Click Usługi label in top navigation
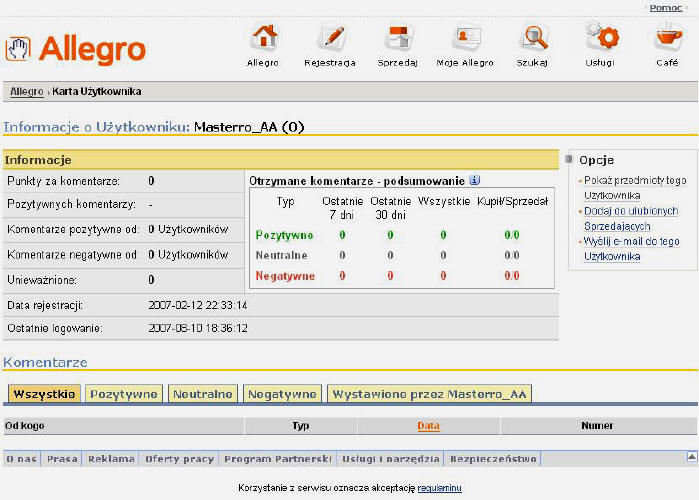The height and width of the screenshot is (500, 699). (x=600, y=63)
